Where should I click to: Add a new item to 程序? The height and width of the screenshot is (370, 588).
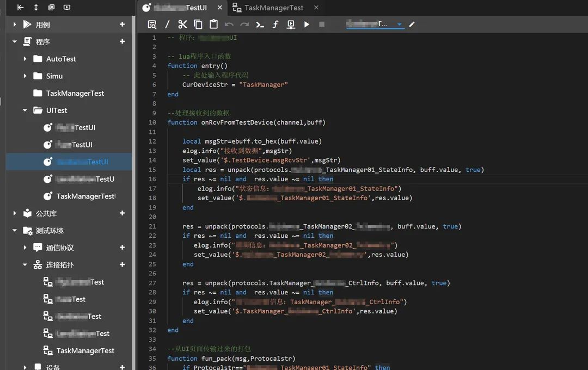pyautogui.click(x=122, y=41)
